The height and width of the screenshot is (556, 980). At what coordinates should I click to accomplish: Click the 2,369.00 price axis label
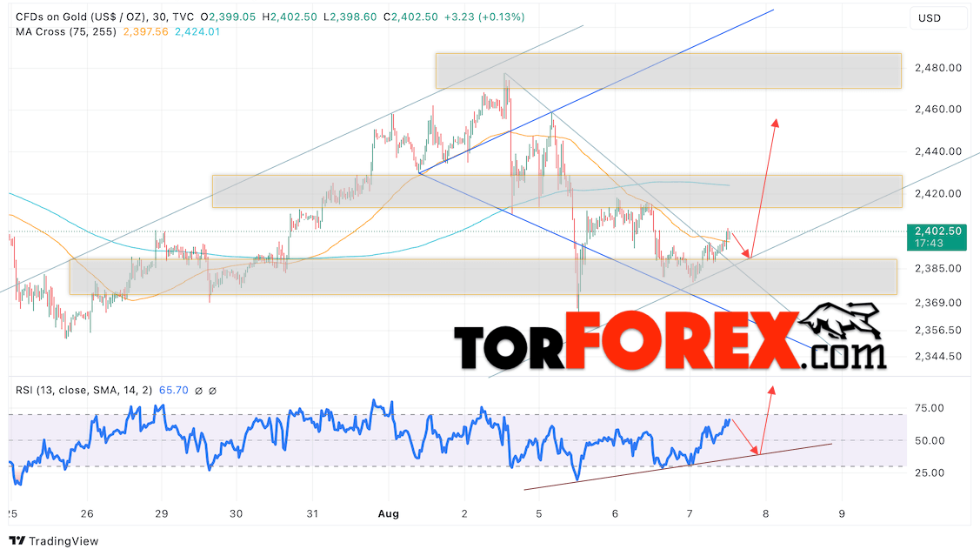click(938, 303)
